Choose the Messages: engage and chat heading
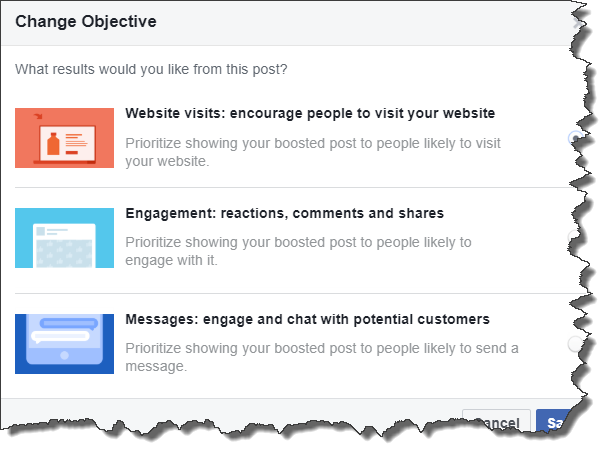Screen dimensions: 615x459 [x=308, y=319]
